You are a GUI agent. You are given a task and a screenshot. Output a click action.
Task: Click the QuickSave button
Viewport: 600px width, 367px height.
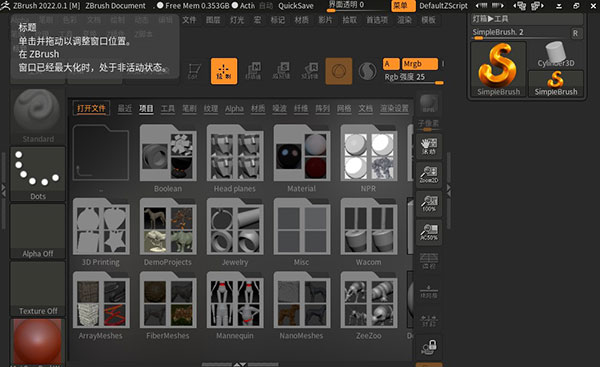pos(296,6)
